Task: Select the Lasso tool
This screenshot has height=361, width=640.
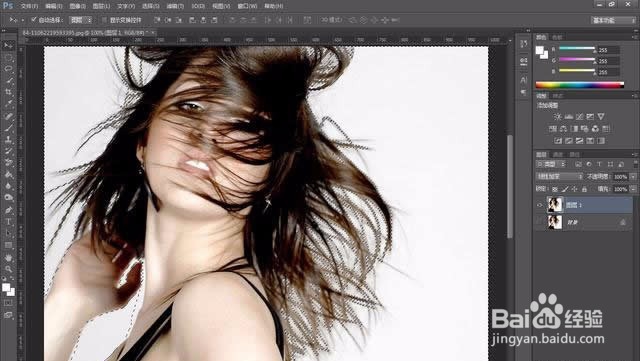Action: pos(8,69)
